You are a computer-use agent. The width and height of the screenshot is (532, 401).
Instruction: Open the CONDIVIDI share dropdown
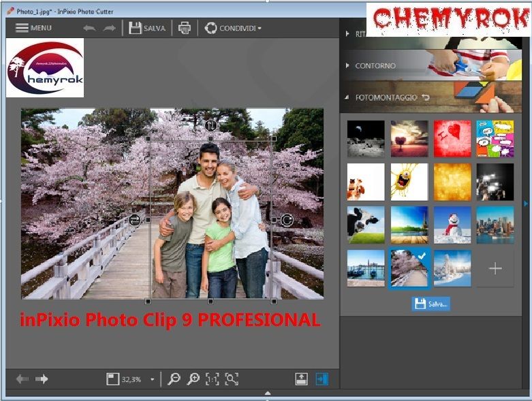(233, 28)
